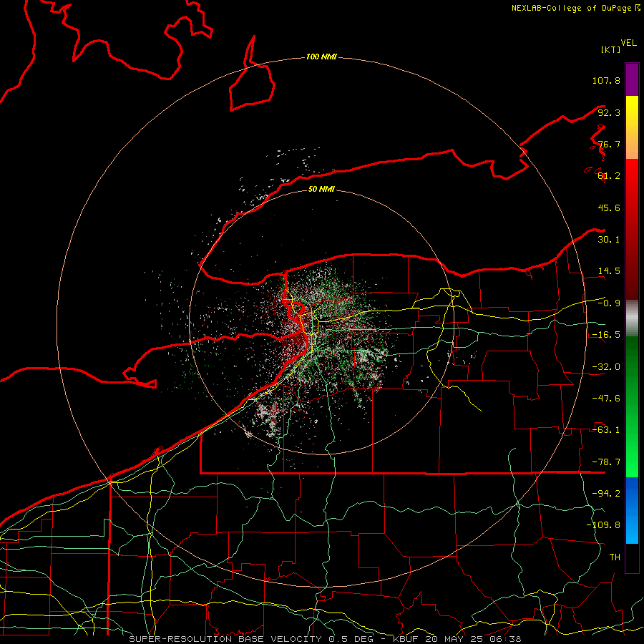Viewport: 644px width, 644px height.
Task: Select the -78.7 value on the velocity scale
Action: point(606,462)
